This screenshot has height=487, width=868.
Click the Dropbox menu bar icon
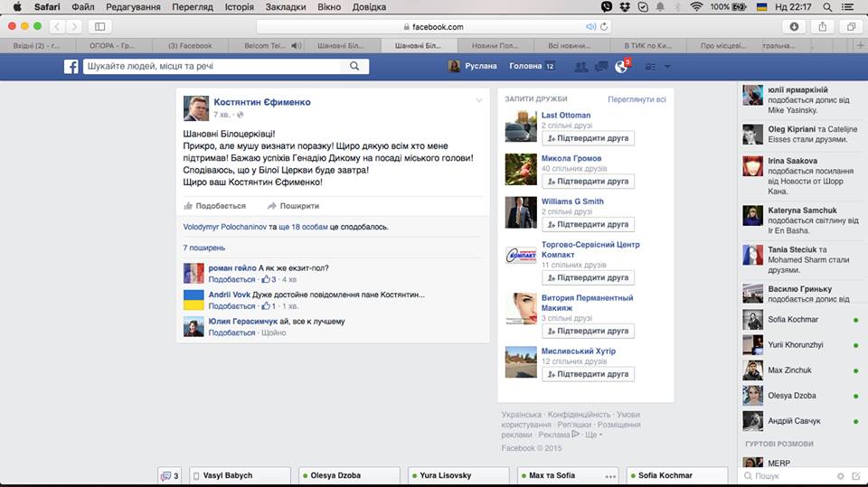(625, 7)
